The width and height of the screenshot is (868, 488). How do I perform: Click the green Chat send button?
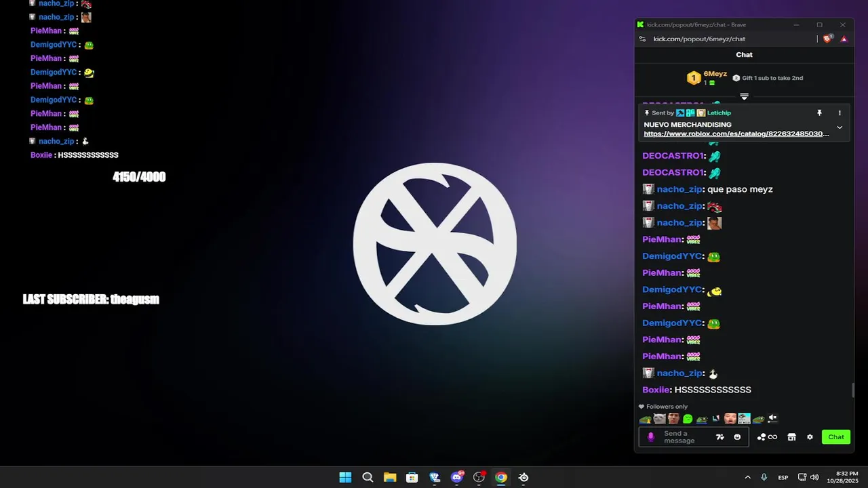pyautogui.click(x=836, y=437)
